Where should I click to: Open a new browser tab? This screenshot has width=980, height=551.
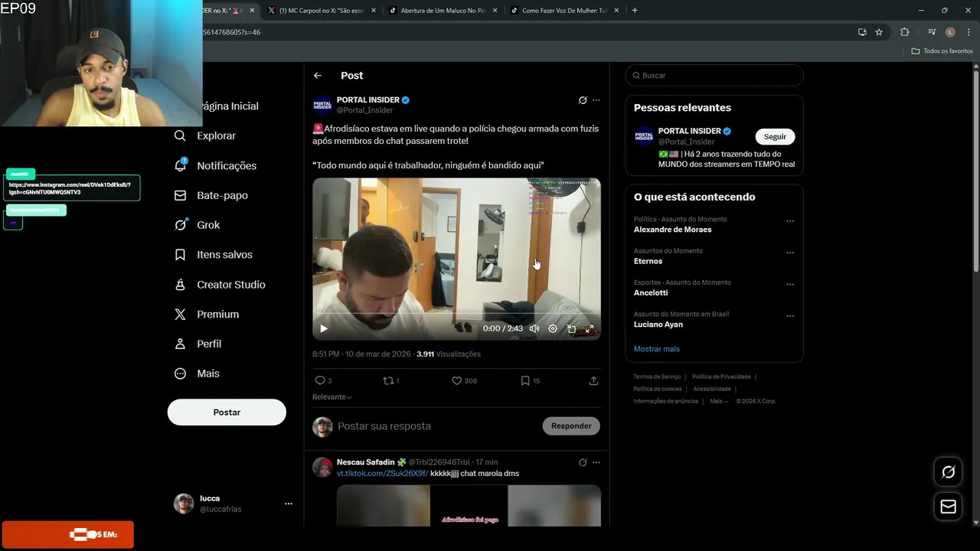(635, 11)
